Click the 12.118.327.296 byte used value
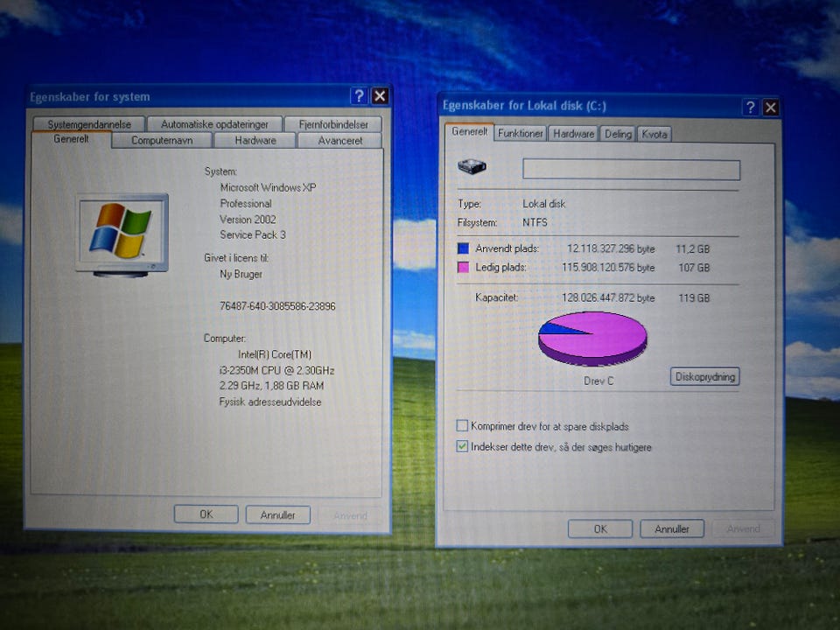The width and height of the screenshot is (840, 630). [x=611, y=249]
